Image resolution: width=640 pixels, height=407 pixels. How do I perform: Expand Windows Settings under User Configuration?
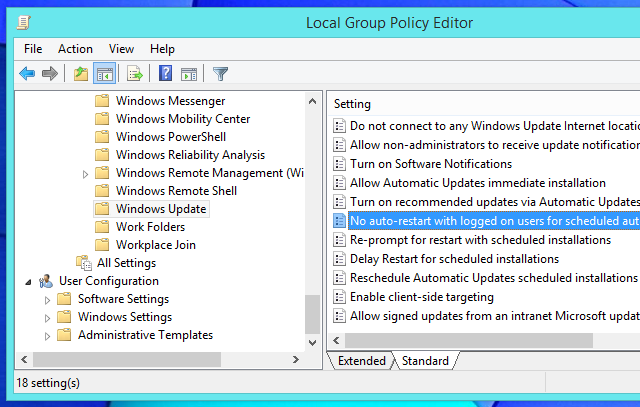47,318
